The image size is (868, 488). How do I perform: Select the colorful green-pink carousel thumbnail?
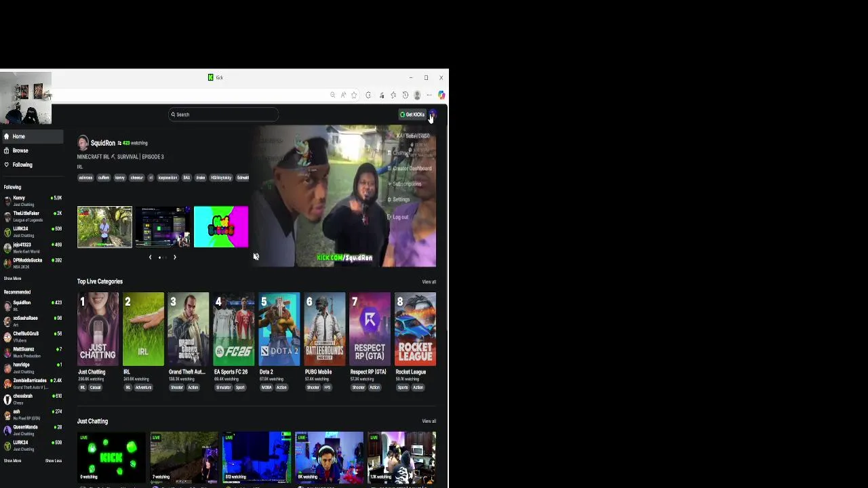(x=221, y=227)
